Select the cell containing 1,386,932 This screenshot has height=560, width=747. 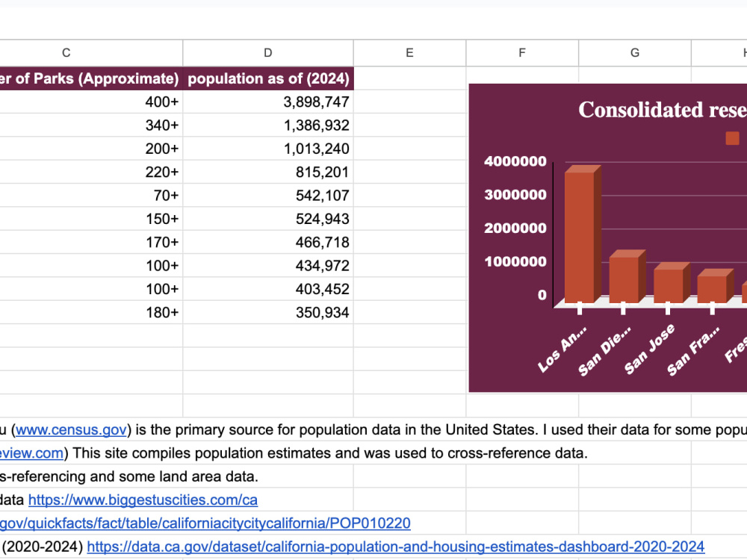268,125
